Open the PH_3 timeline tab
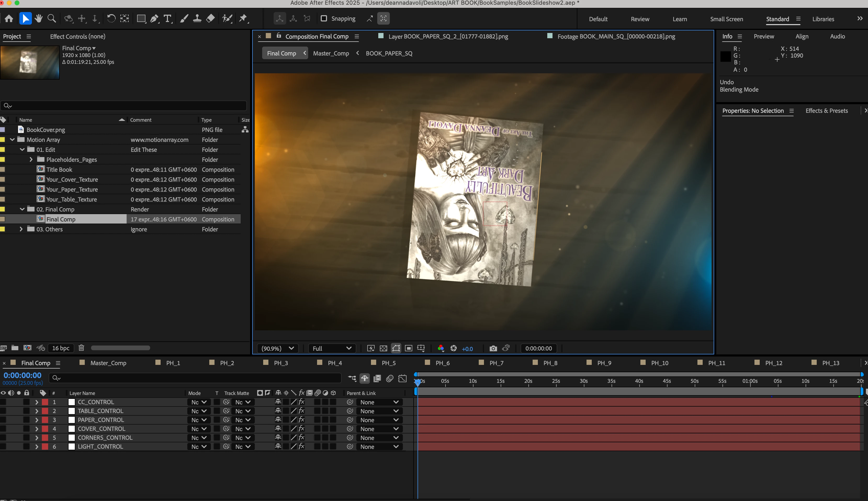Image resolution: width=868 pixels, height=501 pixels. tap(281, 363)
